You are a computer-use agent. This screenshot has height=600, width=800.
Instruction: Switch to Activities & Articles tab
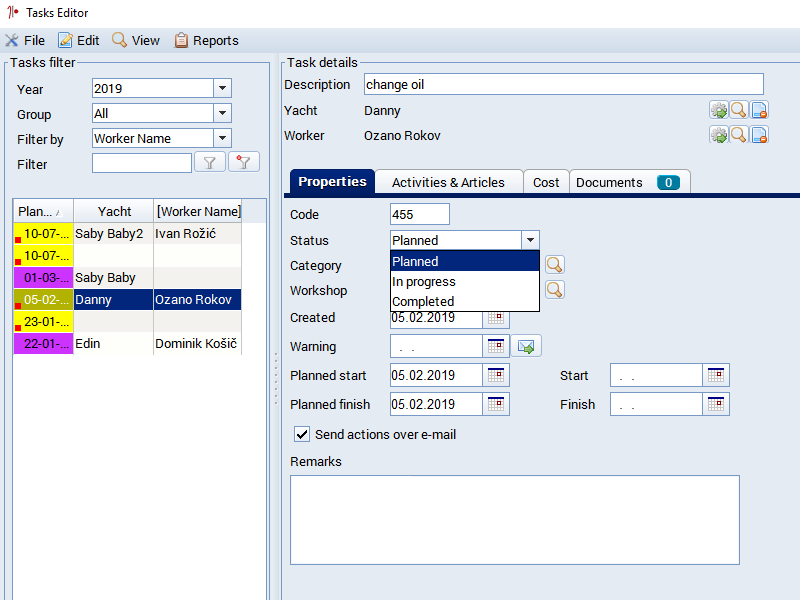448,182
